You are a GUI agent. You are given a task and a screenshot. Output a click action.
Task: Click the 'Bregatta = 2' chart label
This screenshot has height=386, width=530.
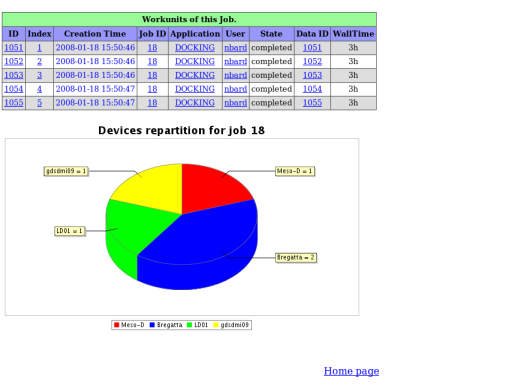296,258
